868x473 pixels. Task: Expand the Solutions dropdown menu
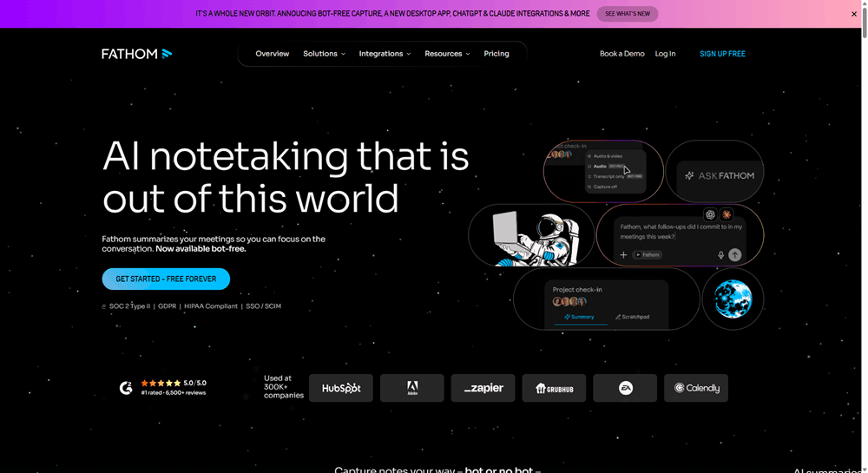coord(324,54)
